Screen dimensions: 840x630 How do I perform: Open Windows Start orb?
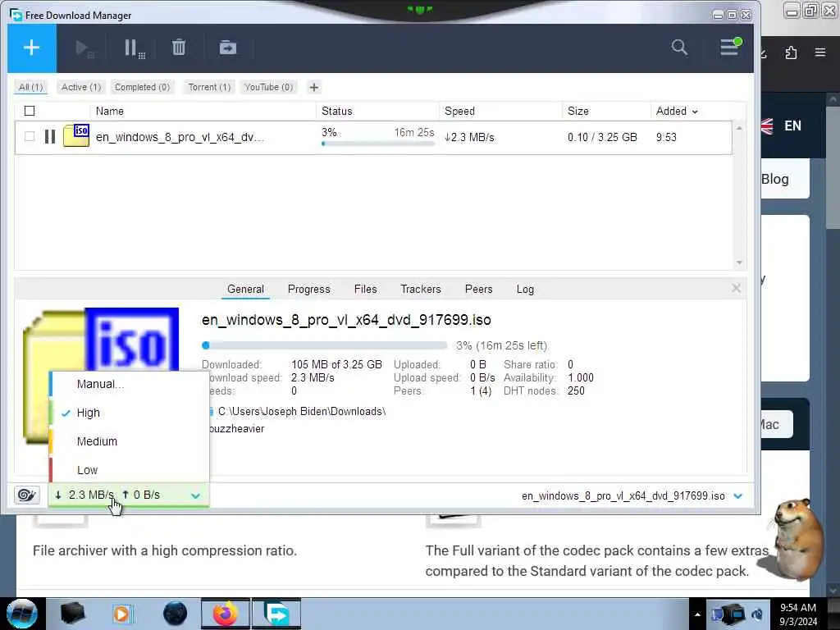tap(21, 614)
